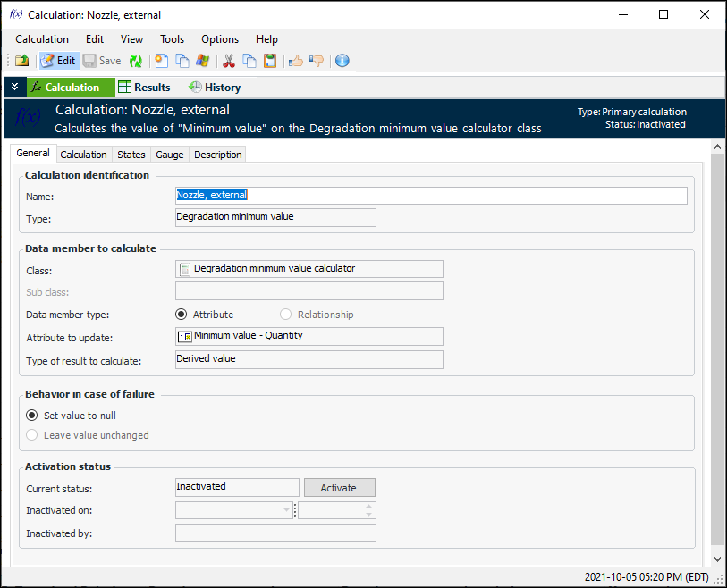
Task: Open the Inactivated on date dropdown
Action: 287,510
